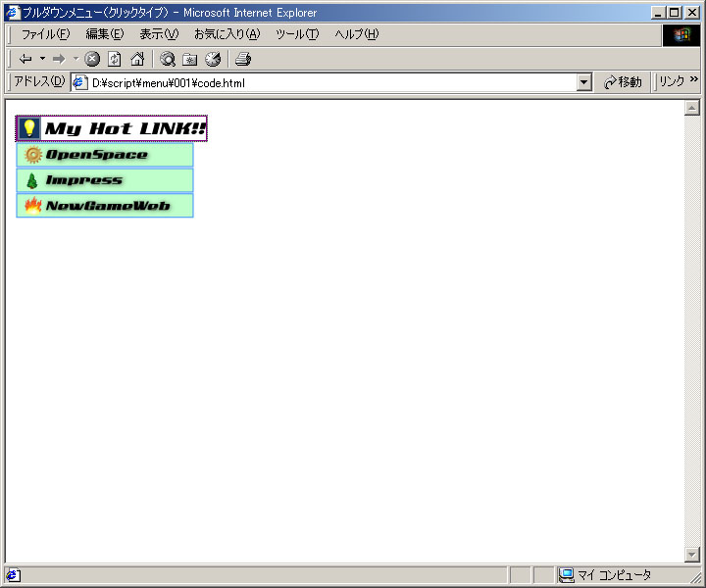Expand the address bar dropdown arrow
This screenshot has height=588, width=706.
coord(584,82)
